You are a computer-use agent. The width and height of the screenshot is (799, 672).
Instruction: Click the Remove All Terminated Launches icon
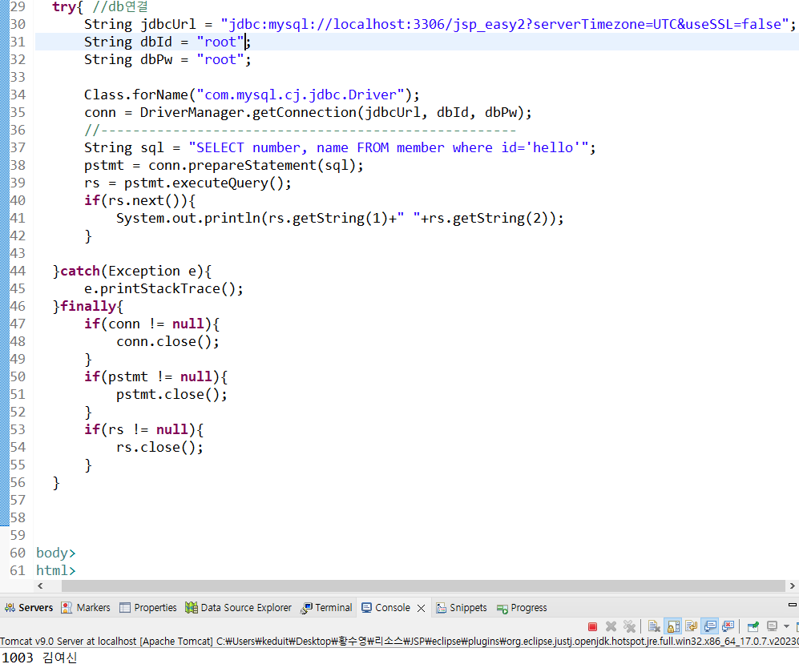tap(629, 626)
